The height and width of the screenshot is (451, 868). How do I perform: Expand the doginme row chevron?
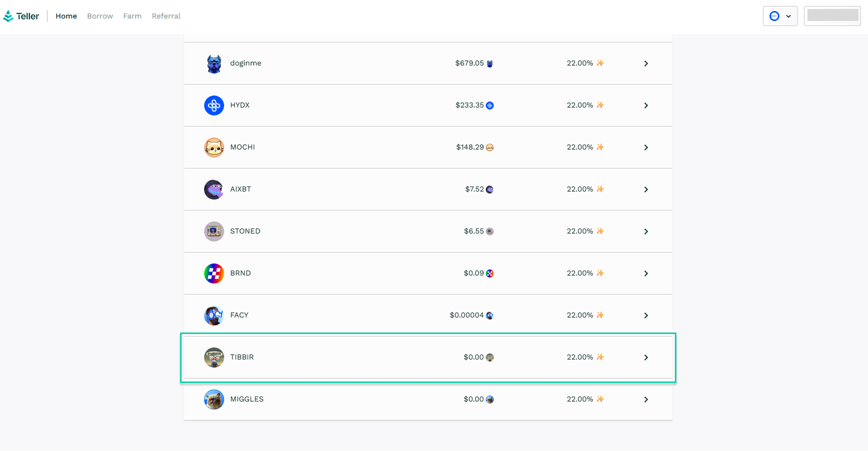pyautogui.click(x=646, y=63)
